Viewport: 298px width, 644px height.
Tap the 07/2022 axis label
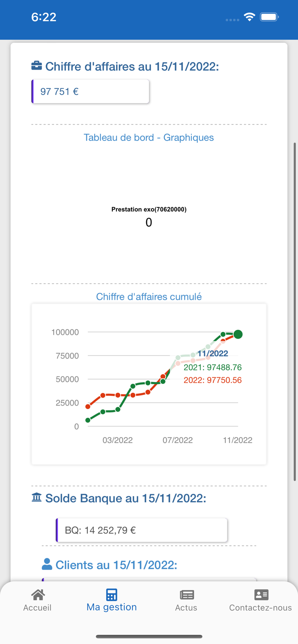pyautogui.click(x=178, y=440)
